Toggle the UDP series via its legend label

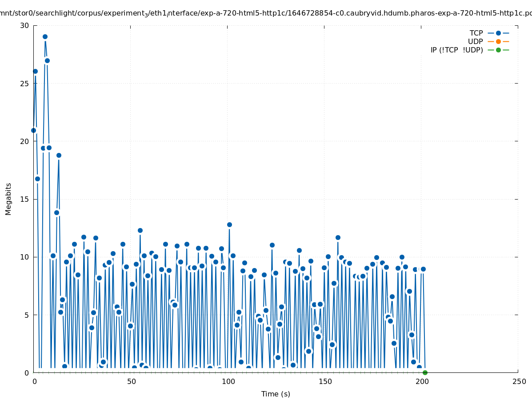[x=475, y=41]
